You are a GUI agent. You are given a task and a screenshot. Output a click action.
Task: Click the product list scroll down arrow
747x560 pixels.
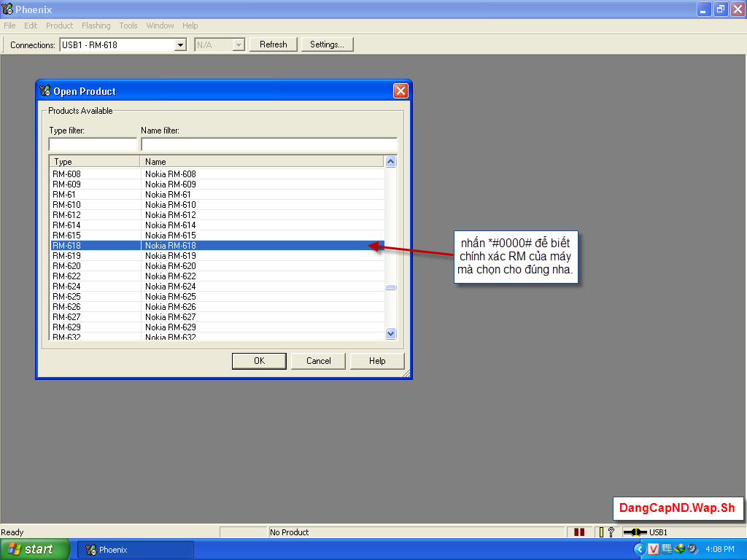coord(391,334)
